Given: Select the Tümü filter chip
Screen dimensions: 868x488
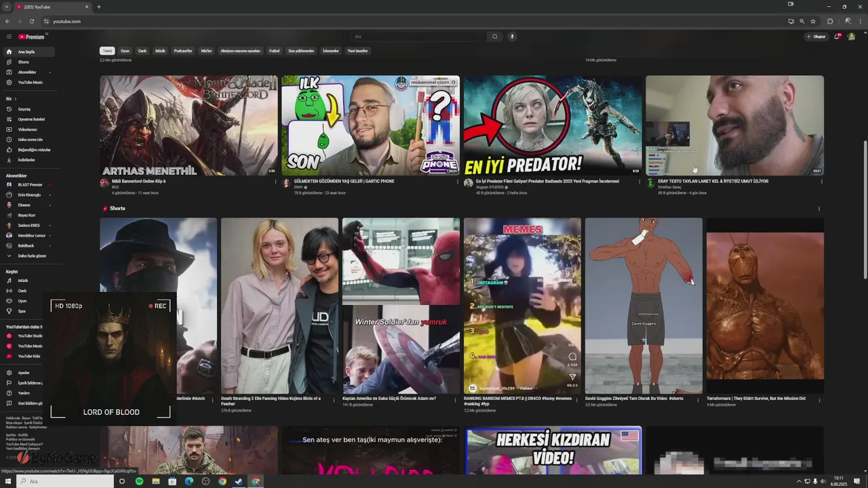Looking at the screenshot, I should (x=107, y=51).
